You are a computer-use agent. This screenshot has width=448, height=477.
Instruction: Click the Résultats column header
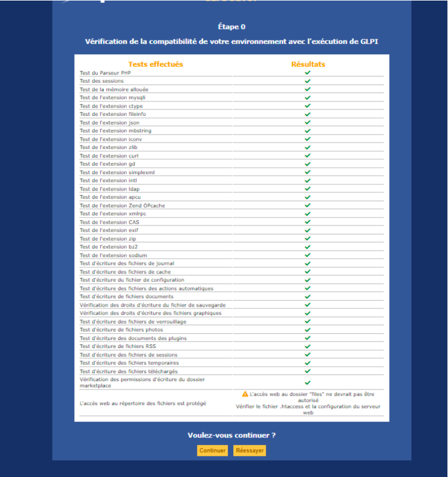click(x=308, y=64)
